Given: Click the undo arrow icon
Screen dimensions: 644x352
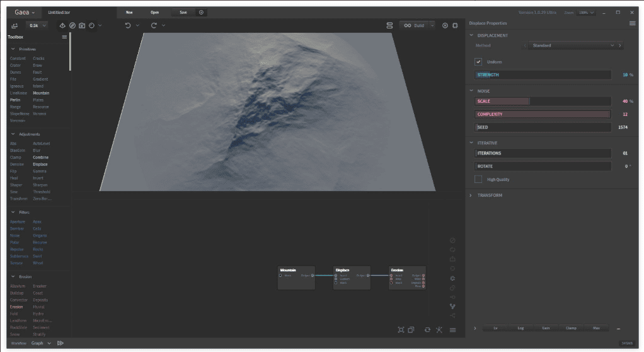Looking at the screenshot, I should coord(128,25).
